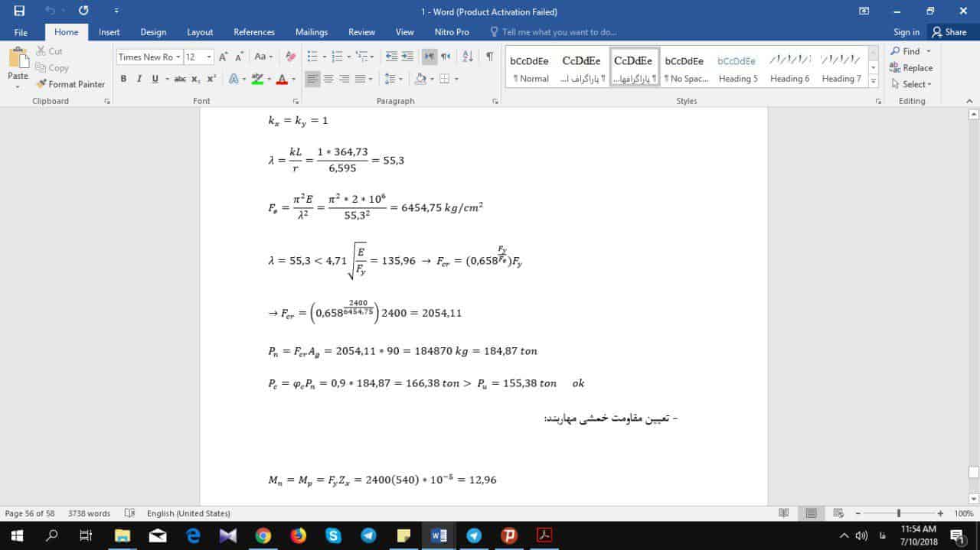Open Google Chrome from the taskbar
This screenshot has width=980, height=550.
263,535
